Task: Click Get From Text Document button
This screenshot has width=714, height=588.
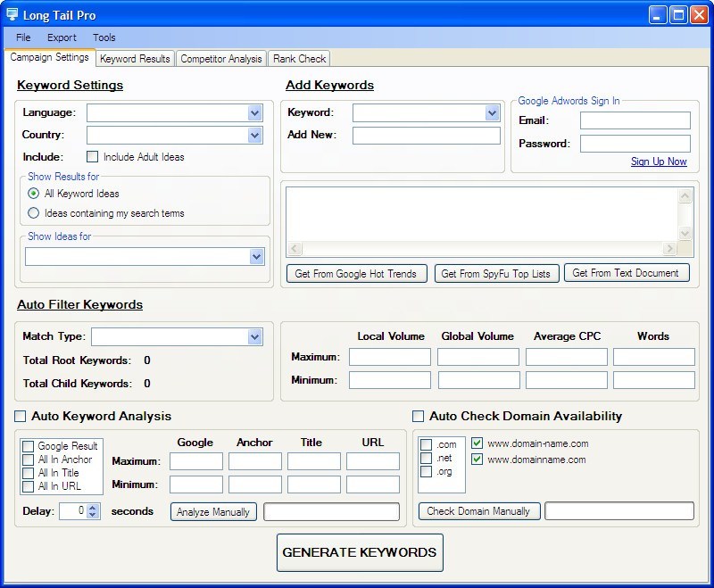Action: (x=627, y=273)
